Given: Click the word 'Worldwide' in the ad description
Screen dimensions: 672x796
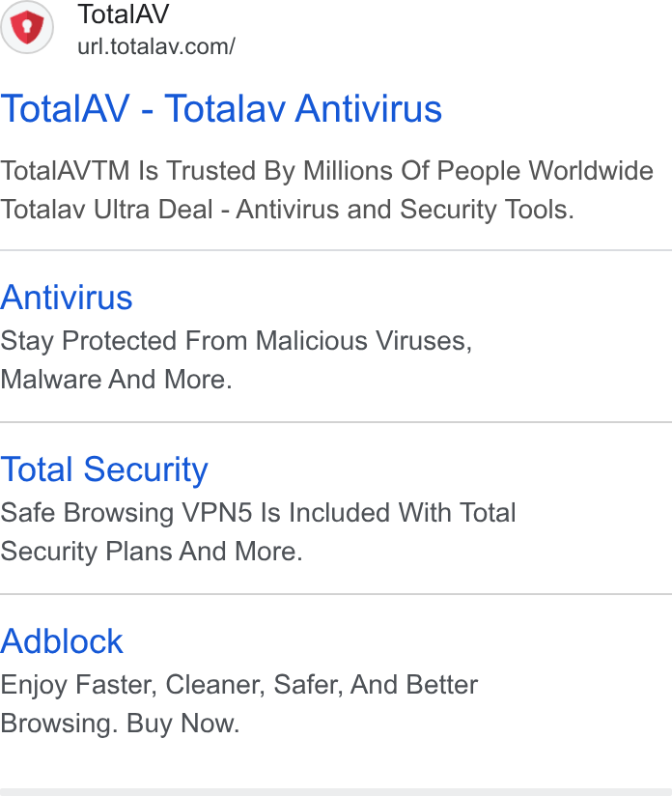Looking at the screenshot, I should point(591,171).
